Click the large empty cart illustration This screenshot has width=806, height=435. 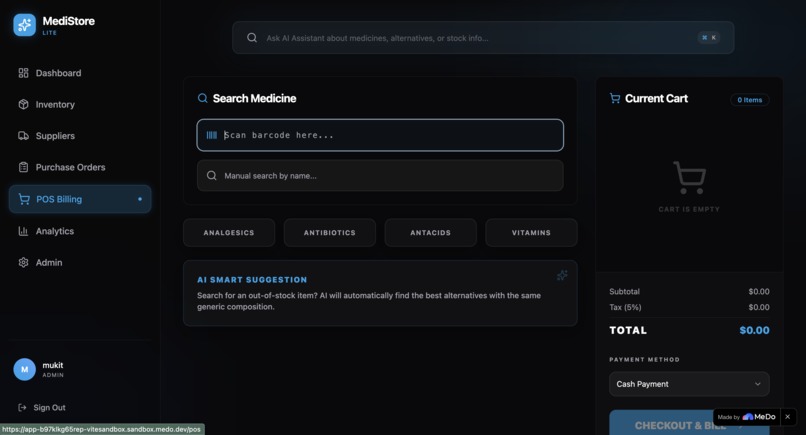pos(689,178)
